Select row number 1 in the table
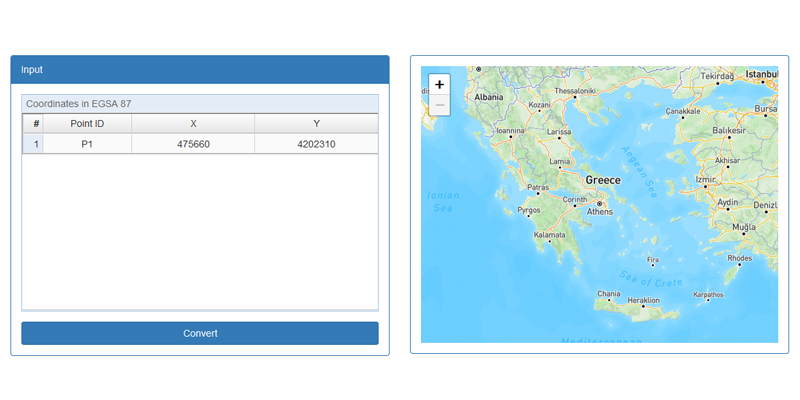This screenshot has width=800, height=400. pos(33,144)
